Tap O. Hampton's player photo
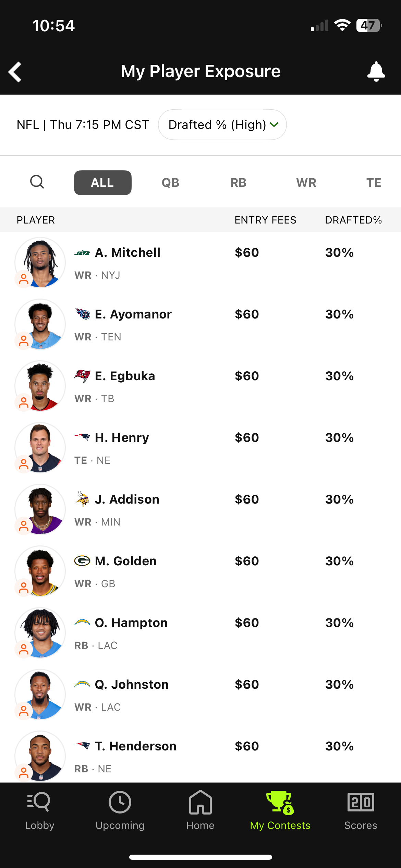401x868 pixels. click(40, 633)
